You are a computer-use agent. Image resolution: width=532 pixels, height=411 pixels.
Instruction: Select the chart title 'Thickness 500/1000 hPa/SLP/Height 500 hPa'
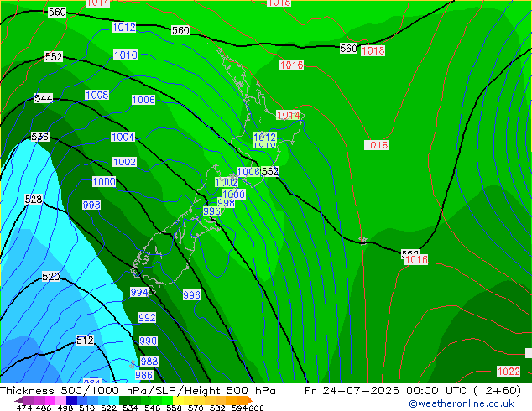coord(138,391)
